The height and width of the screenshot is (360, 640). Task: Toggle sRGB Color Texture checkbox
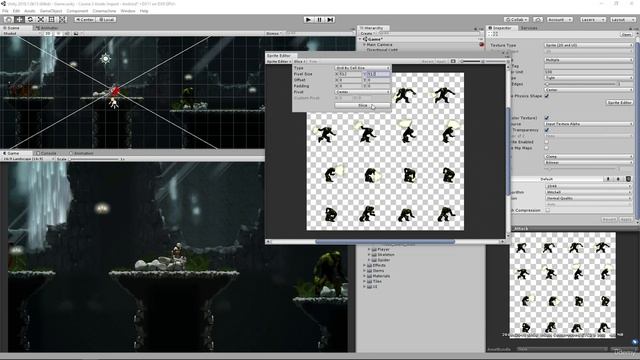pyautogui.click(x=547, y=118)
